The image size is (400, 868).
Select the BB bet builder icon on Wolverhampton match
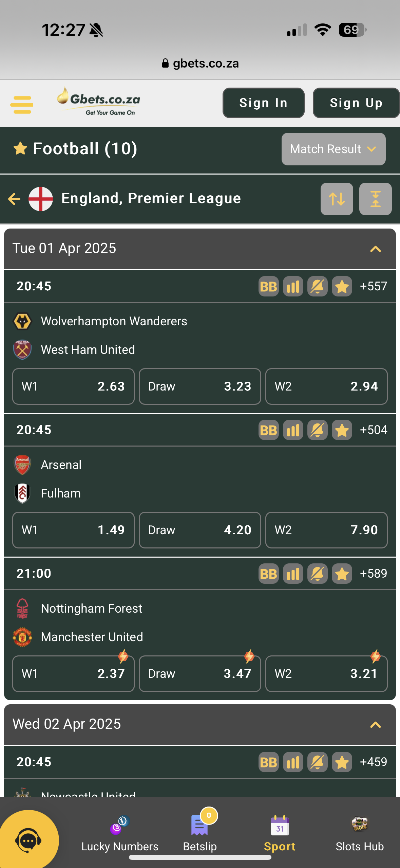pos(268,286)
